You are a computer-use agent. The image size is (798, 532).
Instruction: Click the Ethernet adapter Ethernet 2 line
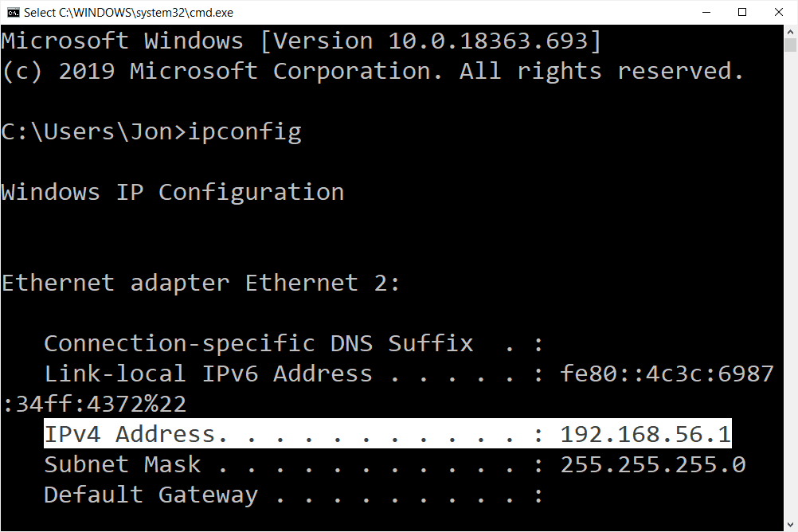point(201,283)
